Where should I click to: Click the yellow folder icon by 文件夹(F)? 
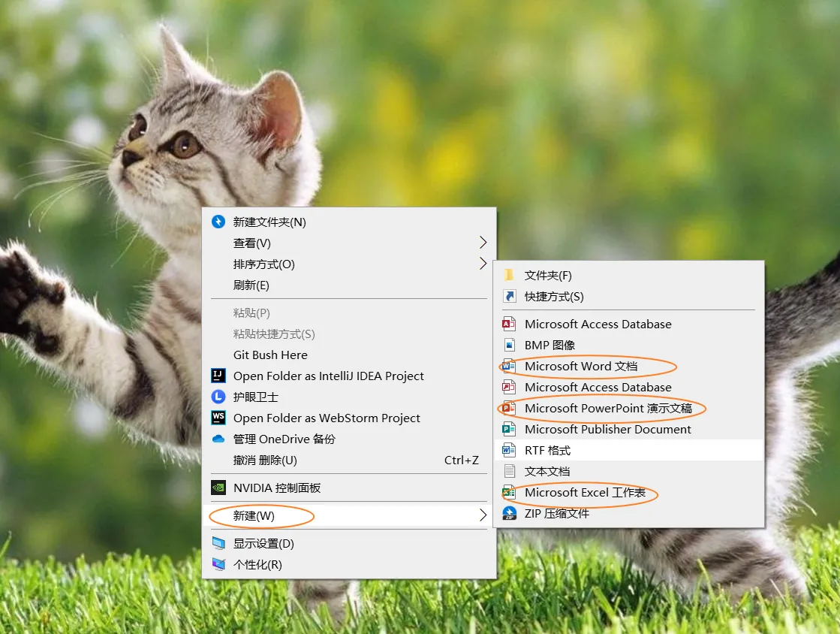[509, 276]
